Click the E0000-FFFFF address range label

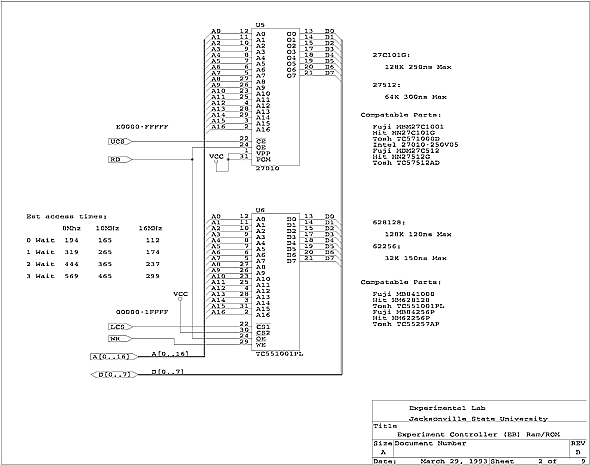[x=142, y=127]
